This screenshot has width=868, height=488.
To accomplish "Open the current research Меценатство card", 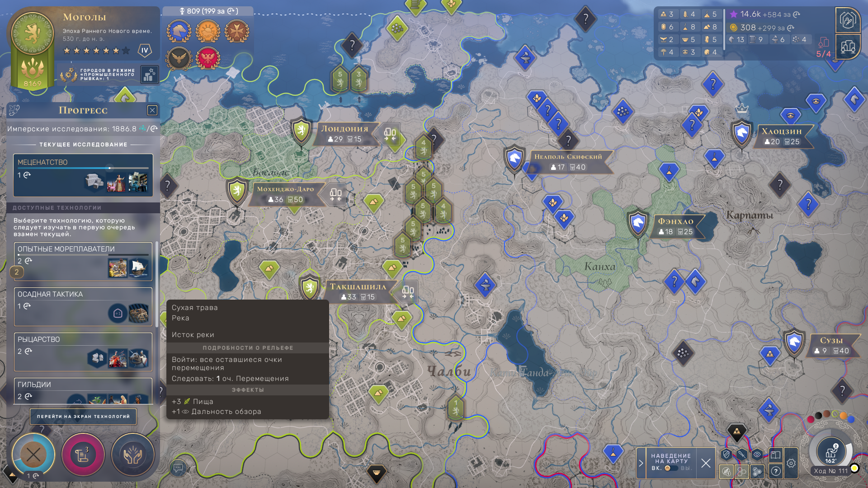I will pyautogui.click(x=83, y=175).
